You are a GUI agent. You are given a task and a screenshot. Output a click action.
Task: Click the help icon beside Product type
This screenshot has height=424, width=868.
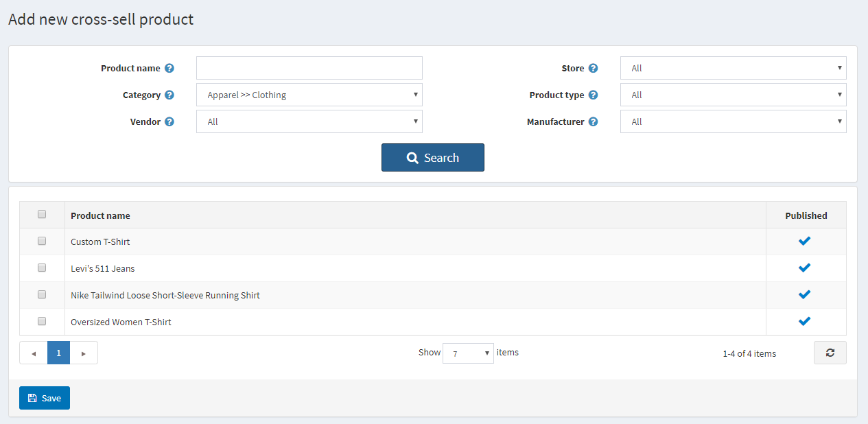pyautogui.click(x=594, y=95)
